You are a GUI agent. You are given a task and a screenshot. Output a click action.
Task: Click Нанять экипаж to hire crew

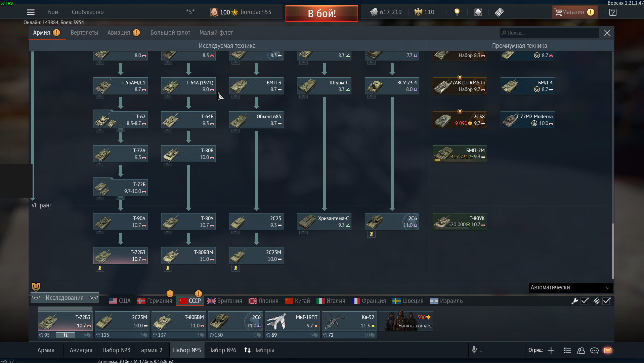coord(406,321)
